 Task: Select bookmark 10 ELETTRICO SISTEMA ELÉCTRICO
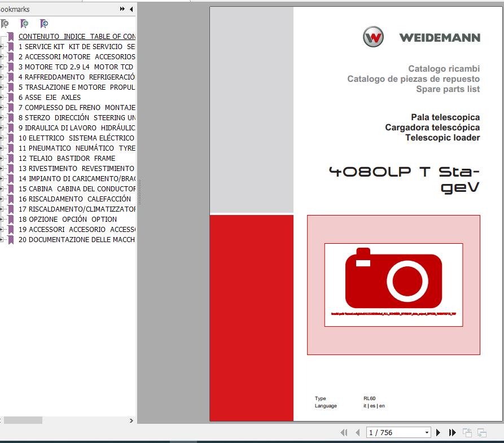click(77, 138)
